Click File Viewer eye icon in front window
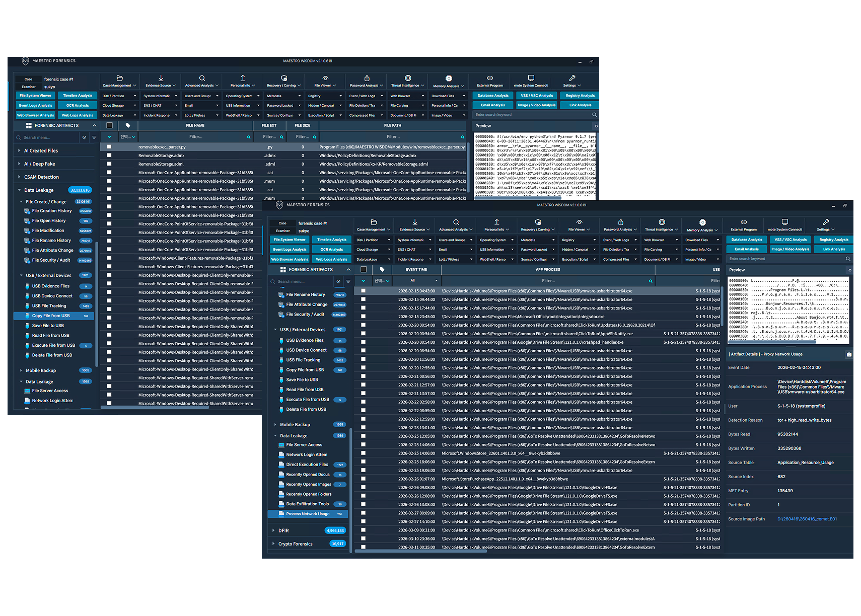Image resolution: width=861 pixels, height=616 pixels. tap(580, 222)
